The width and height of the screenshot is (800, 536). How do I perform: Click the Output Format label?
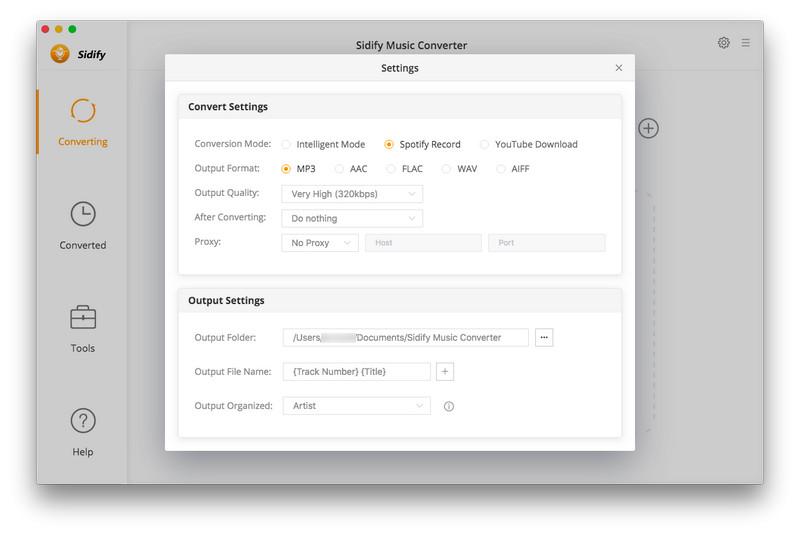coord(227,168)
